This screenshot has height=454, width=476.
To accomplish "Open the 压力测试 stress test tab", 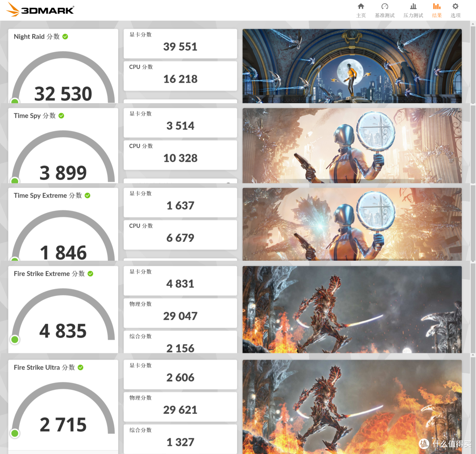I will pos(413,10).
